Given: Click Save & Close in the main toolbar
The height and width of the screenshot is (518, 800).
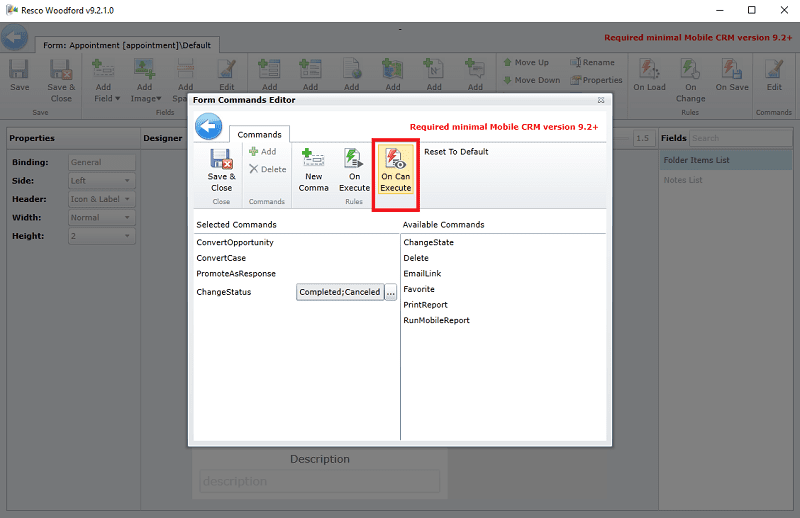Looking at the screenshot, I should click(x=61, y=81).
